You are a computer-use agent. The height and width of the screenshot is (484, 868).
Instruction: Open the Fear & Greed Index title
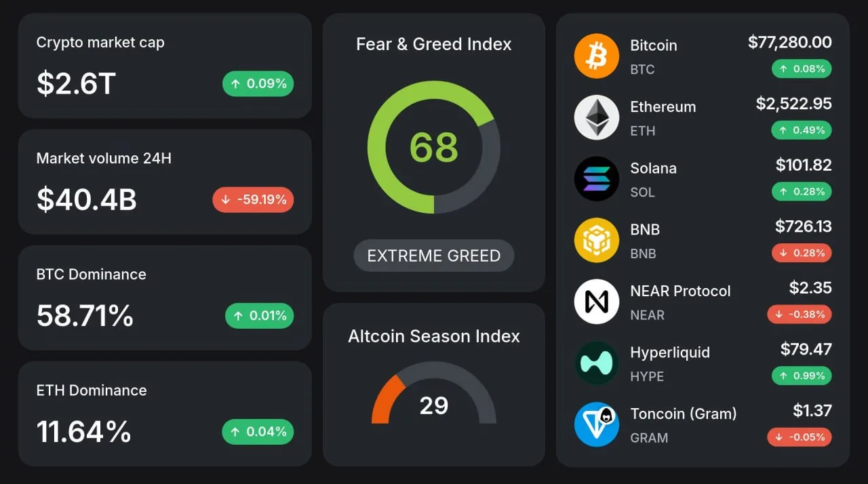pos(434,44)
